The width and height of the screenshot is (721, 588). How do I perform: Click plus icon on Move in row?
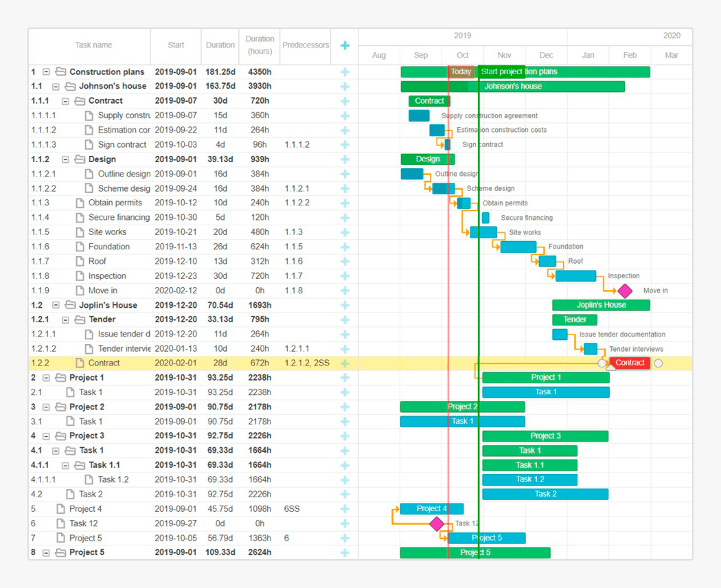point(345,291)
